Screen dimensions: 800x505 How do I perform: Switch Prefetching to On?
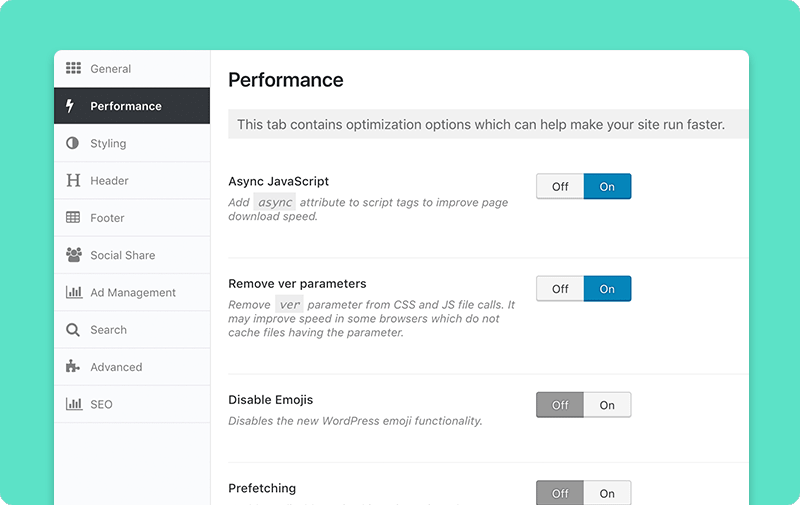(x=607, y=493)
